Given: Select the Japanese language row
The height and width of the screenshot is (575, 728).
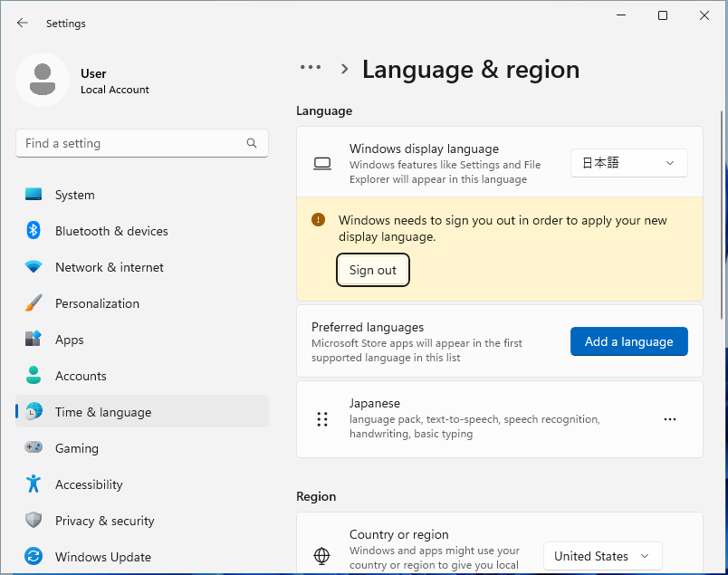Looking at the screenshot, I should click(500, 419).
